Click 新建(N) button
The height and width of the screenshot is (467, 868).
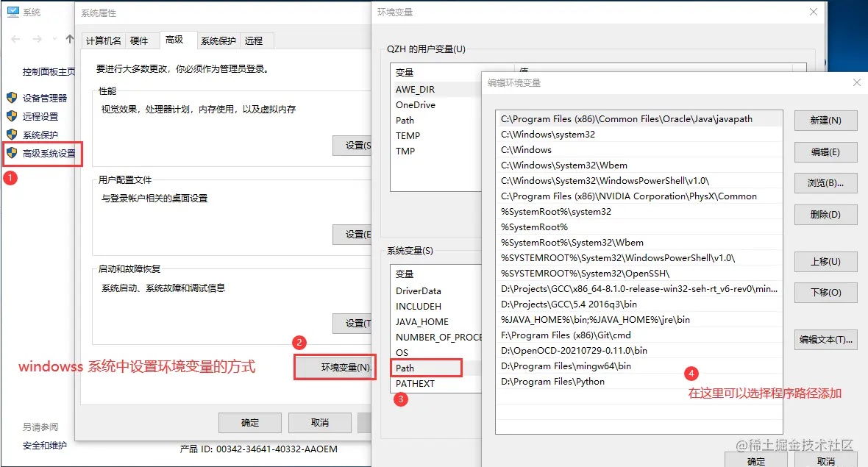coord(825,120)
